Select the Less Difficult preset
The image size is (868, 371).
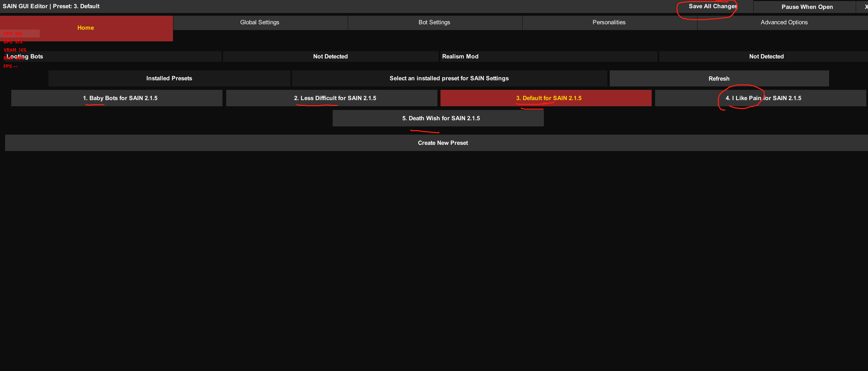point(332,98)
